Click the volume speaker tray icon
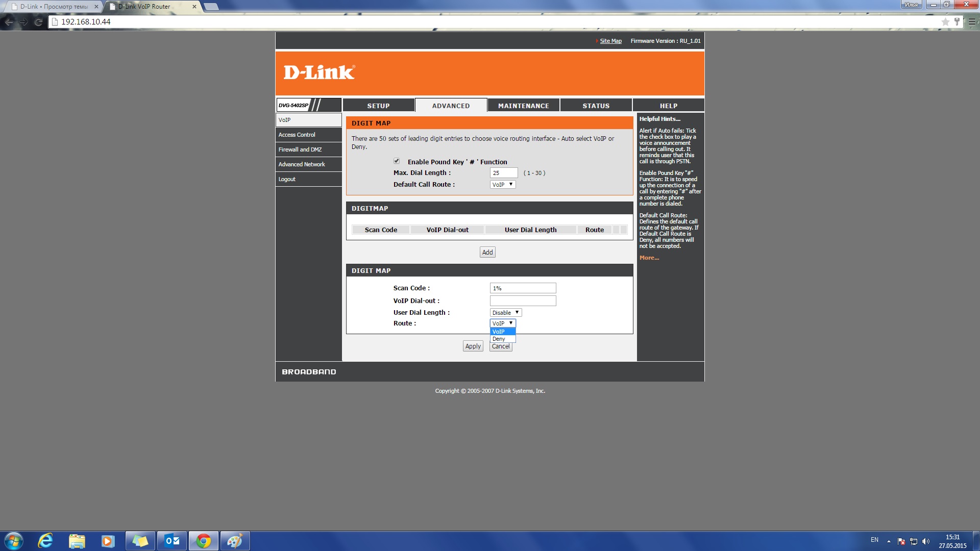Viewport: 980px width, 551px height. pos(926,541)
